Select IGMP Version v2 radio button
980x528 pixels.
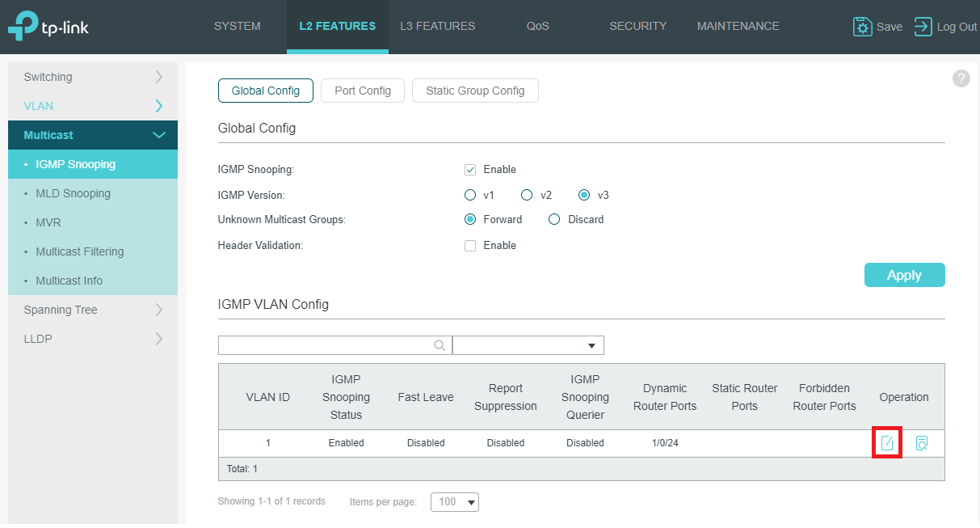(527, 195)
